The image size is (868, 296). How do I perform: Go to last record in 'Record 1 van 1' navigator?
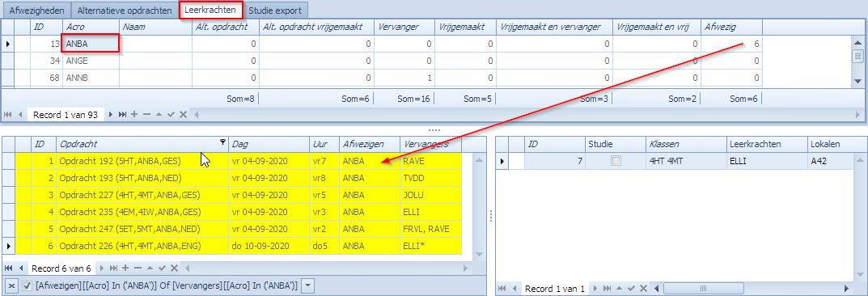(x=607, y=288)
